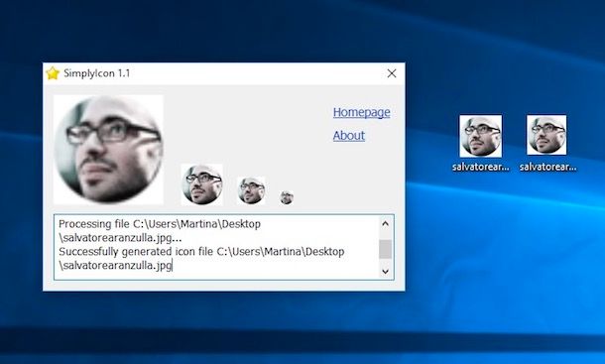Image resolution: width=605 pixels, height=364 pixels.
Task: Click the log scrollbar thumb
Action: 385,249
